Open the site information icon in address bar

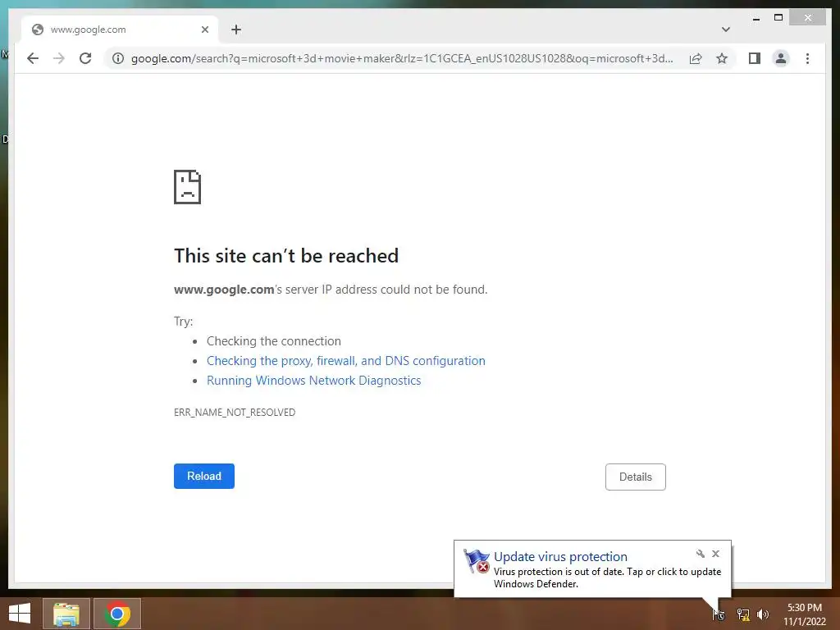[x=118, y=58]
